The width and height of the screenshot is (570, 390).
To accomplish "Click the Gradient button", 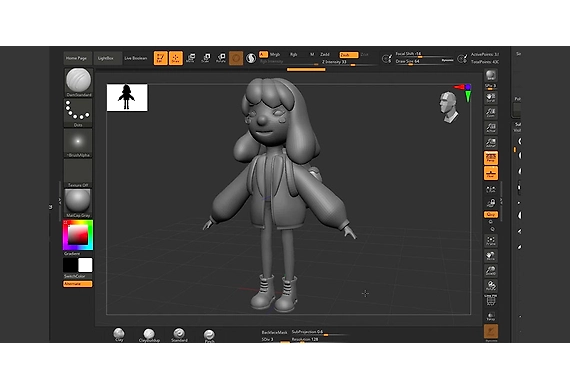I will [x=72, y=254].
